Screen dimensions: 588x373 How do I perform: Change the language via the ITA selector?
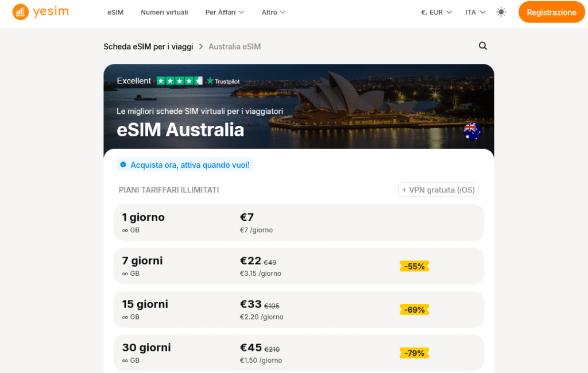[474, 11]
